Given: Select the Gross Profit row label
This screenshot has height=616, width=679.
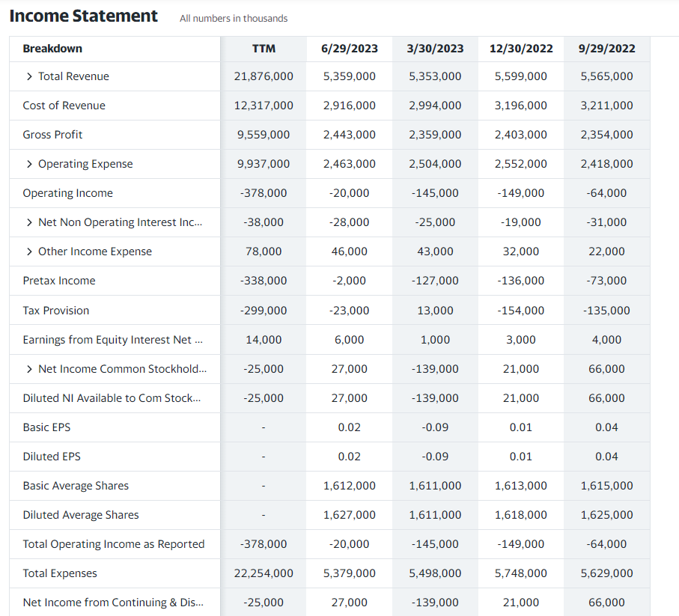Looking at the screenshot, I should tap(52, 135).
